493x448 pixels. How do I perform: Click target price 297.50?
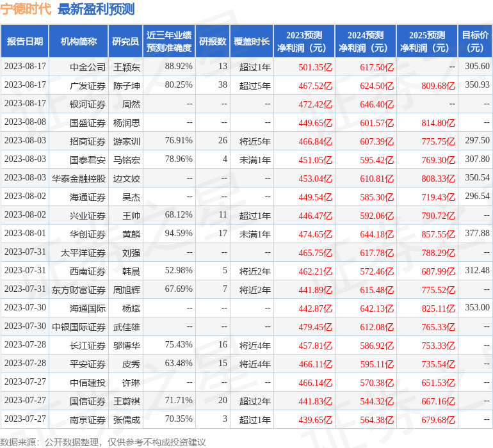click(x=477, y=140)
